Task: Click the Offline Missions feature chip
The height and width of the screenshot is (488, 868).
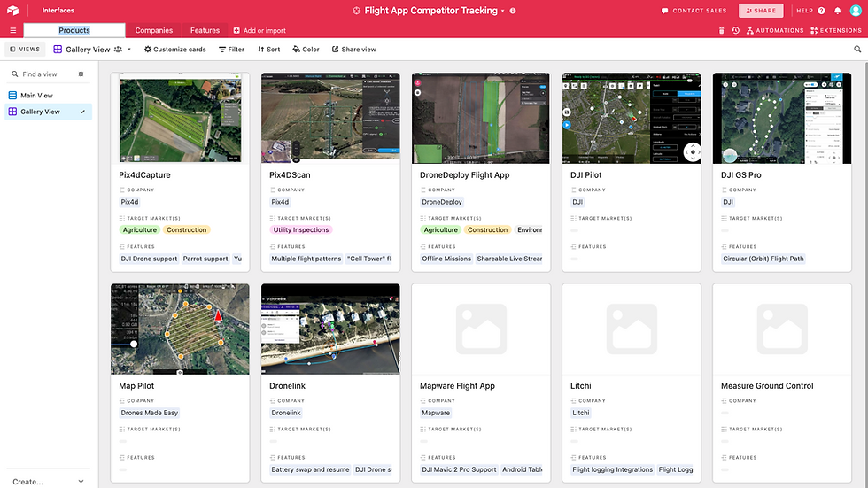Action: click(446, 259)
